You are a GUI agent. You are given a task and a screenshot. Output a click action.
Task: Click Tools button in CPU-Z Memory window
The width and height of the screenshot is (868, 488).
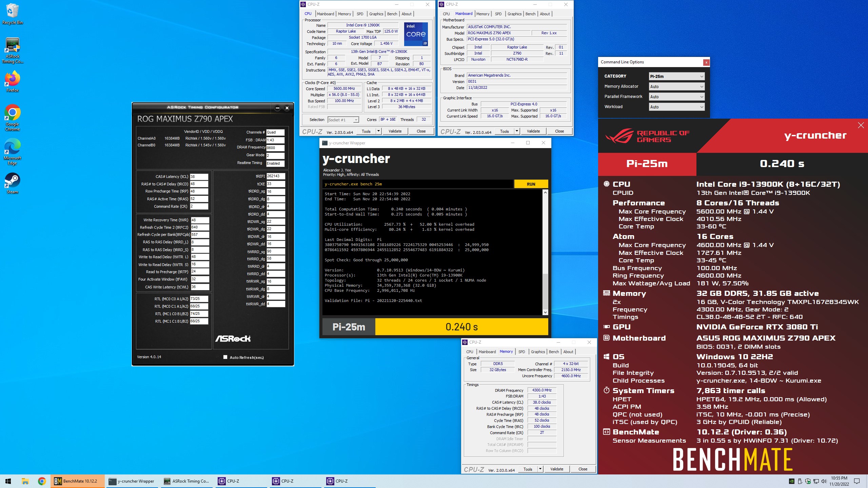[x=528, y=469]
